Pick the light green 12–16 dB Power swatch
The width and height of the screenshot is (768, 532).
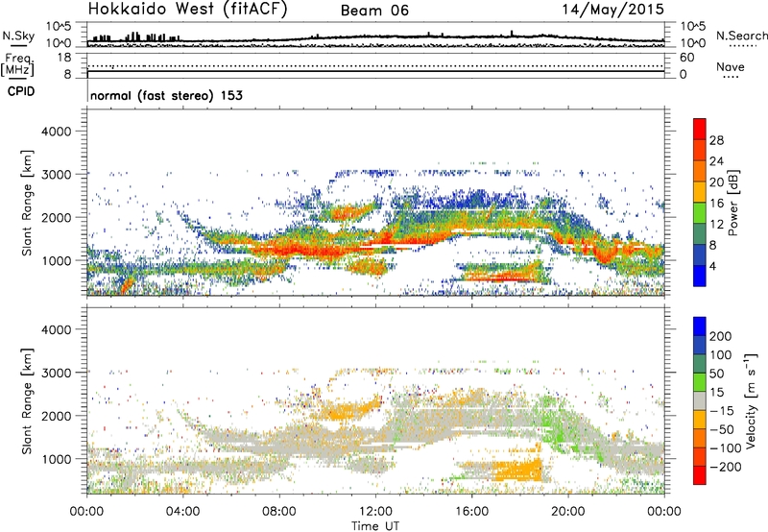pyautogui.click(x=700, y=213)
